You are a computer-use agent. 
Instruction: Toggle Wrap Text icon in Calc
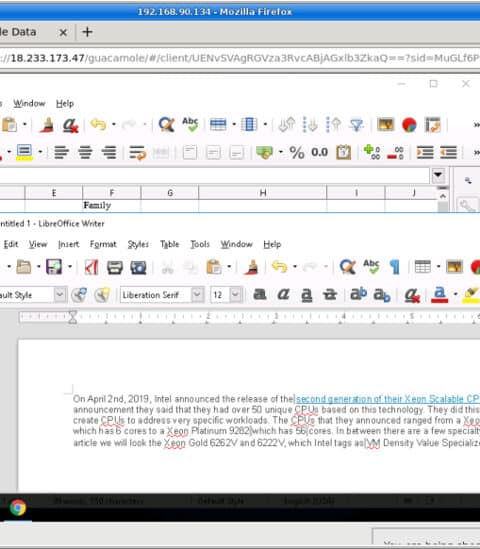(137, 153)
